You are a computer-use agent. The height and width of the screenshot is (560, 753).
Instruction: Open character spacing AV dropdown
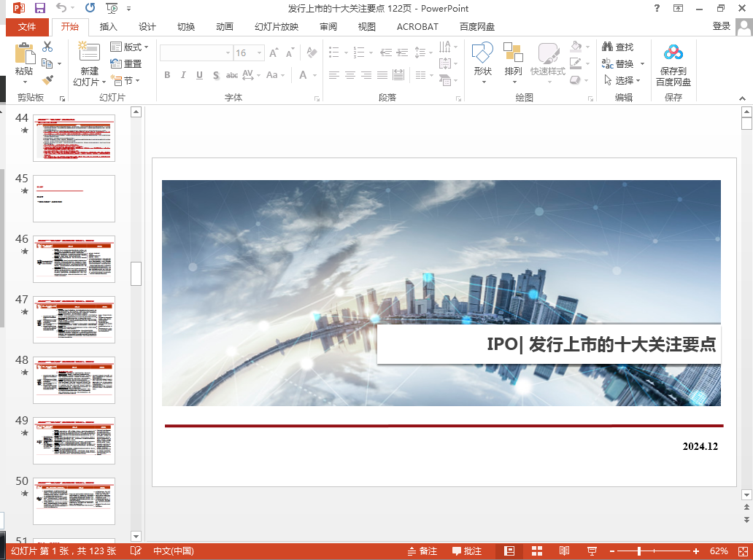coord(251,75)
